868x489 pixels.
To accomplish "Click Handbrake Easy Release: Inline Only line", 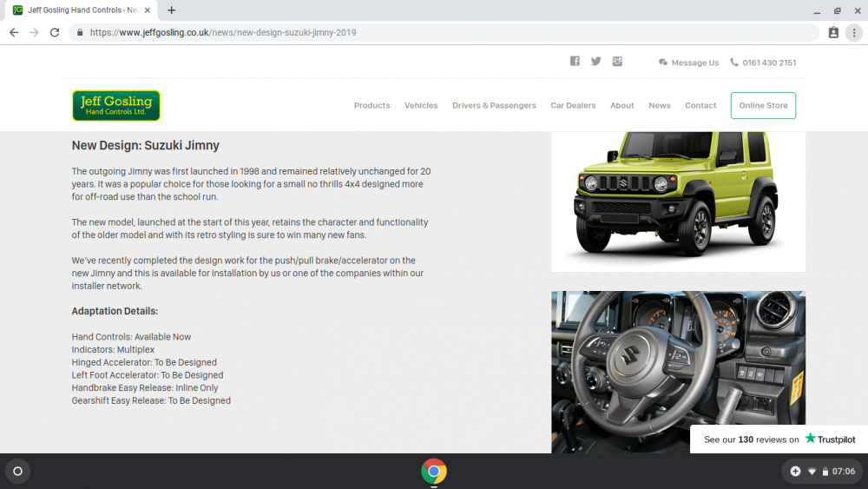I will tap(144, 387).
